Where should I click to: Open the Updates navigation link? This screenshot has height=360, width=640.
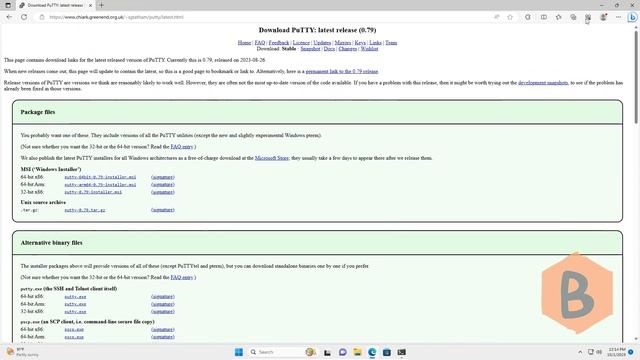(x=322, y=42)
